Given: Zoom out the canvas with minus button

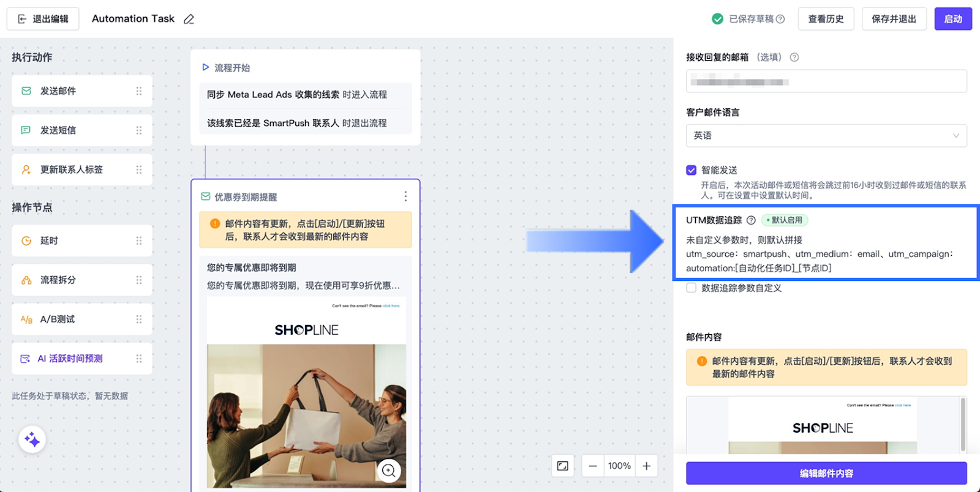Looking at the screenshot, I should pos(592,466).
